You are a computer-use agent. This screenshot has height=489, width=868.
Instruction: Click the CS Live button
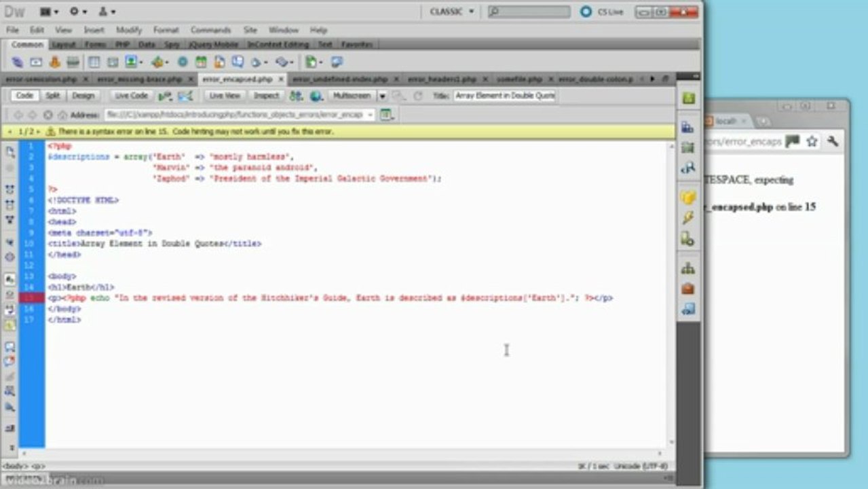(x=602, y=12)
